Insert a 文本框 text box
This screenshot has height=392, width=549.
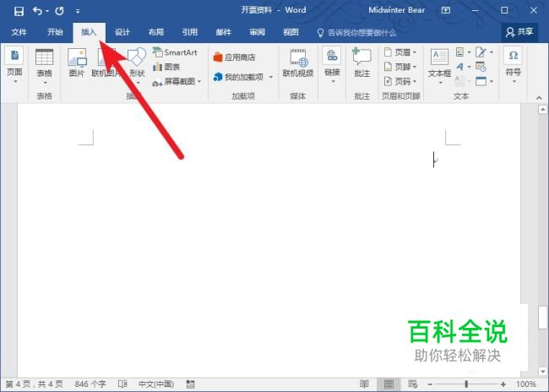(x=439, y=67)
